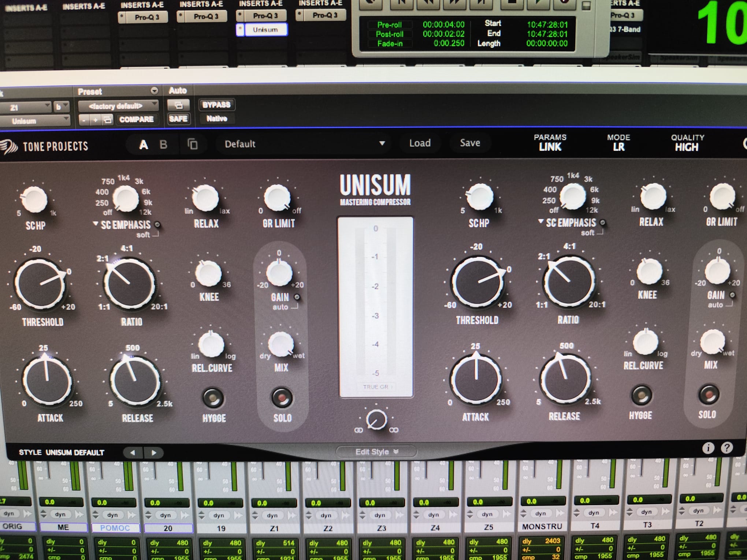Go to next style with right arrow
The height and width of the screenshot is (560, 747).
click(154, 453)
